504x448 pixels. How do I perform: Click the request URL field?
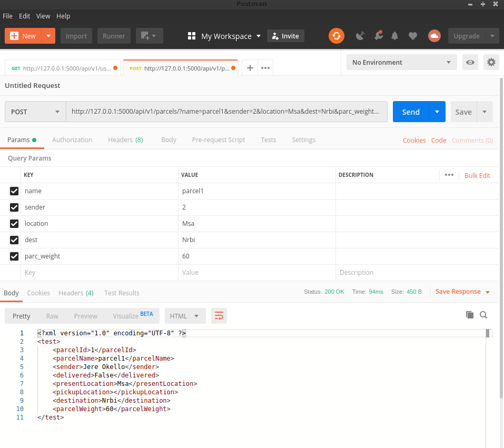(226, 112)
